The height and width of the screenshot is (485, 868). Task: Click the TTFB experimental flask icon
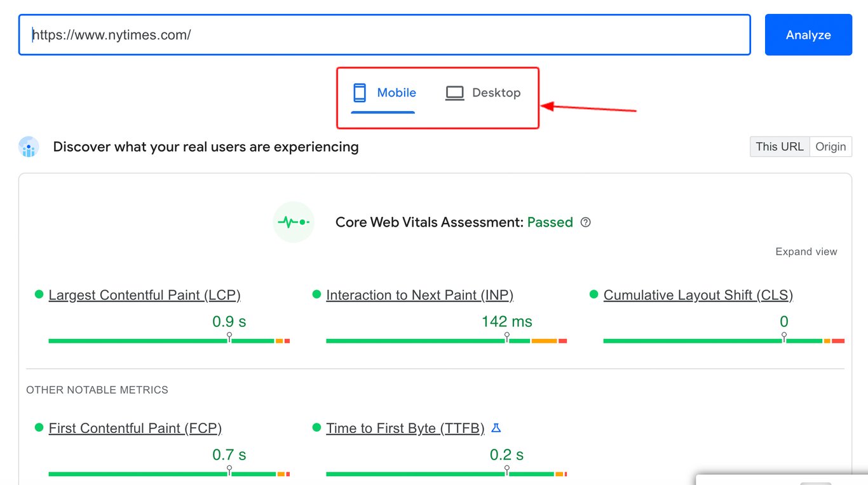(496, 429)
